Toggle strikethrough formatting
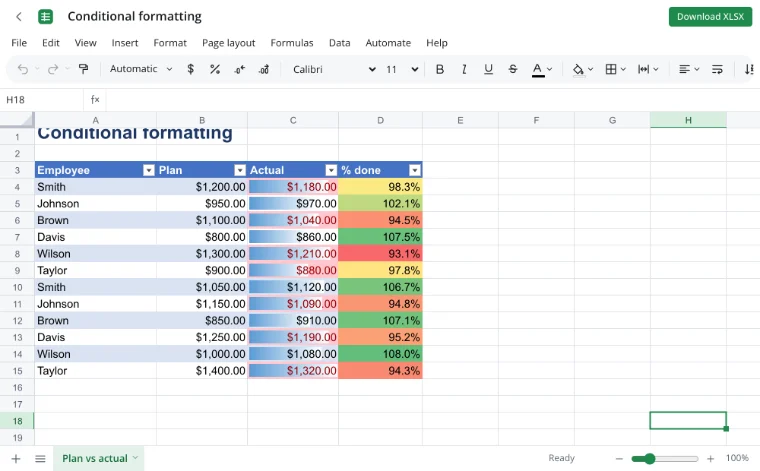The width and height of the screenshot is (760, 471). point(513,69)
